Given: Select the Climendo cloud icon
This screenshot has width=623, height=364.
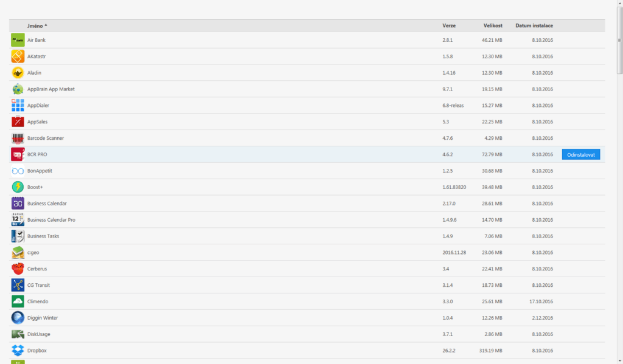Looking at the screenshot, I should pos(18,301).
